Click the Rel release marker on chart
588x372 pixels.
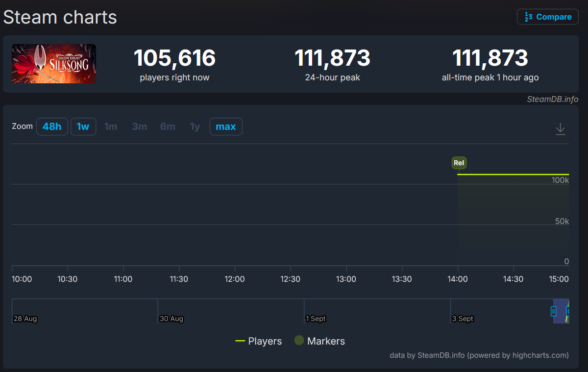[x=459, y=163]
